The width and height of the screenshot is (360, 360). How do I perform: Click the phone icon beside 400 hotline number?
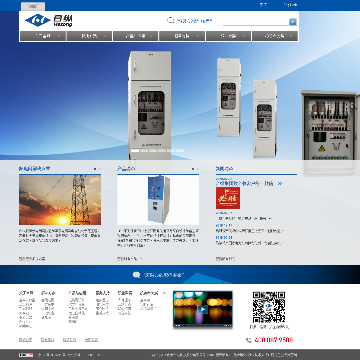pyautogui.click(x=249, y=340)
